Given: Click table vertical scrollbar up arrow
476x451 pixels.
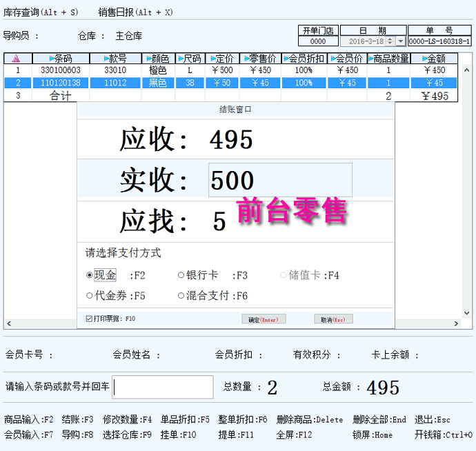Looking at the screenshot, I should pyautogui.click(x=466, y=70).
